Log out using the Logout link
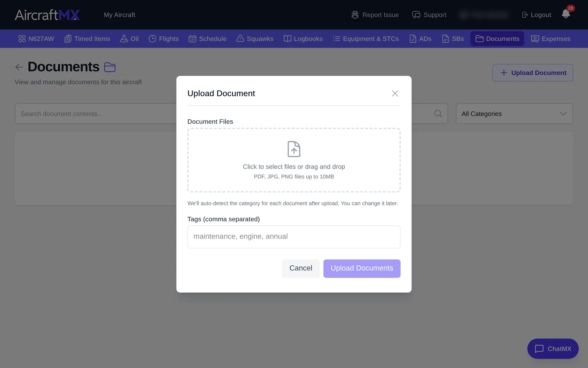Viewport: 588px width, 368px height. [x=537, y=15]
